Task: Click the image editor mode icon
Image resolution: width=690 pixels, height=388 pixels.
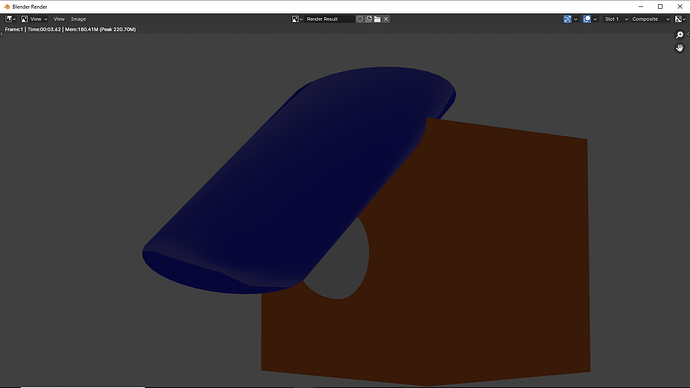Action: click(x=24, y=19)
